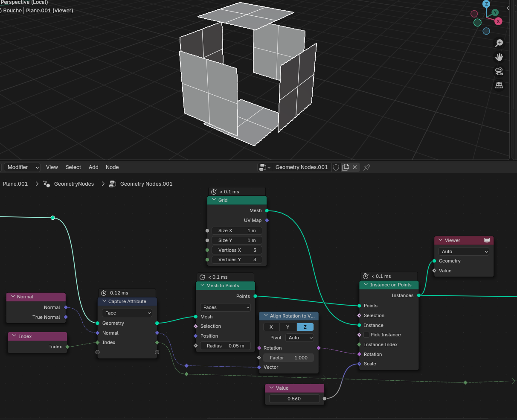
Task: Click the Grid Size X field
Action: coord(237,230)
